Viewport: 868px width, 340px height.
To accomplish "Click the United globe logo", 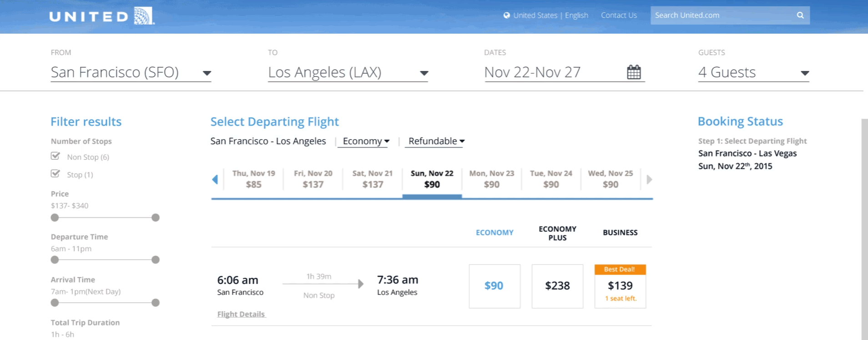I will 144,16.
